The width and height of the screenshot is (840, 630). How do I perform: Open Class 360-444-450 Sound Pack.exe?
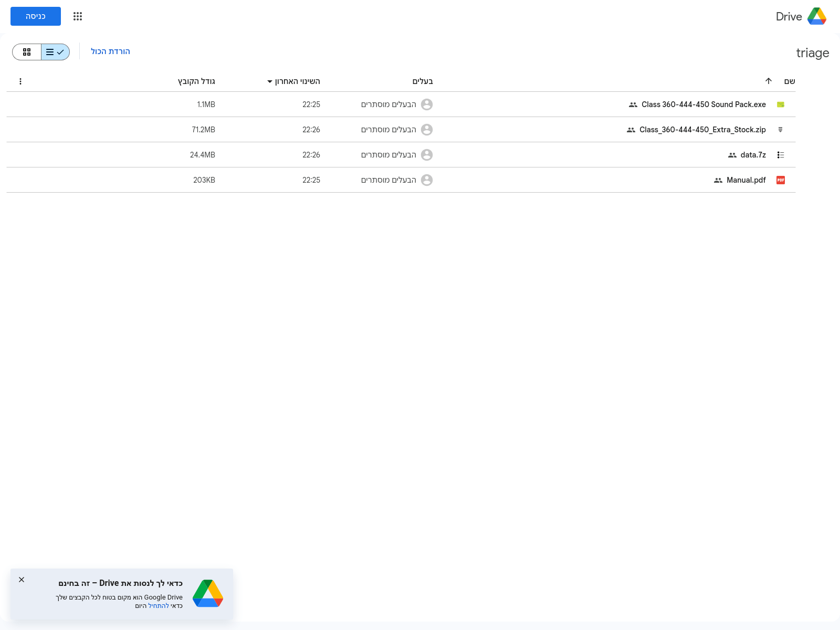[x=703, y=104]
